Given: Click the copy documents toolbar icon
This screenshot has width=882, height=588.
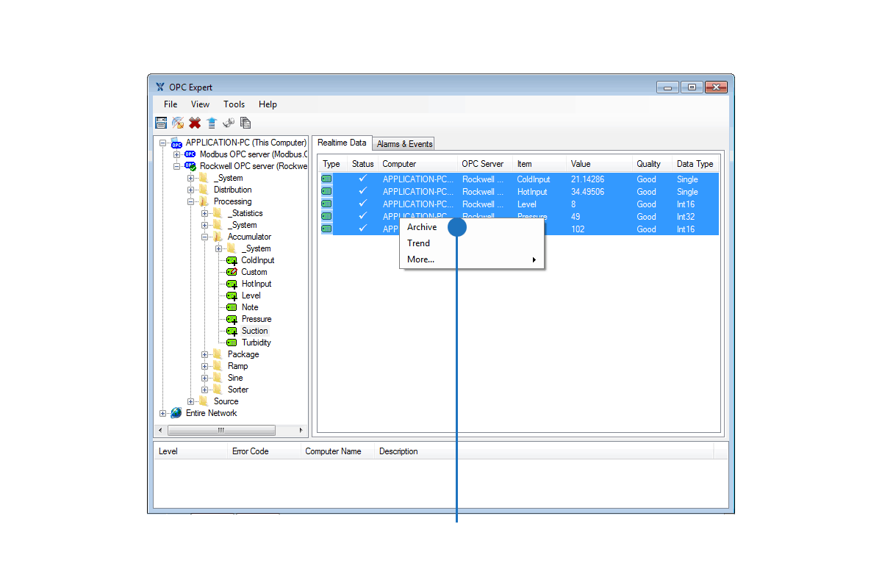Looking at the screenshot, I should (x=245, y=123).
